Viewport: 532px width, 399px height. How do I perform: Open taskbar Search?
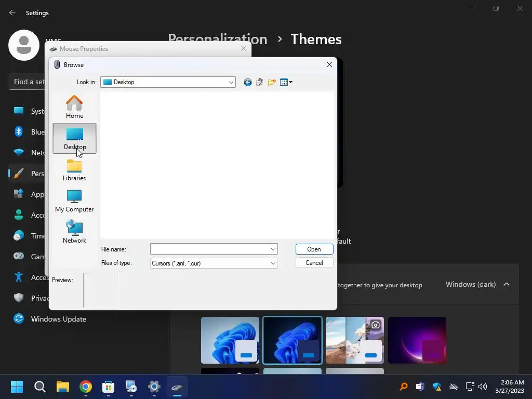click(x=39, y=387)
